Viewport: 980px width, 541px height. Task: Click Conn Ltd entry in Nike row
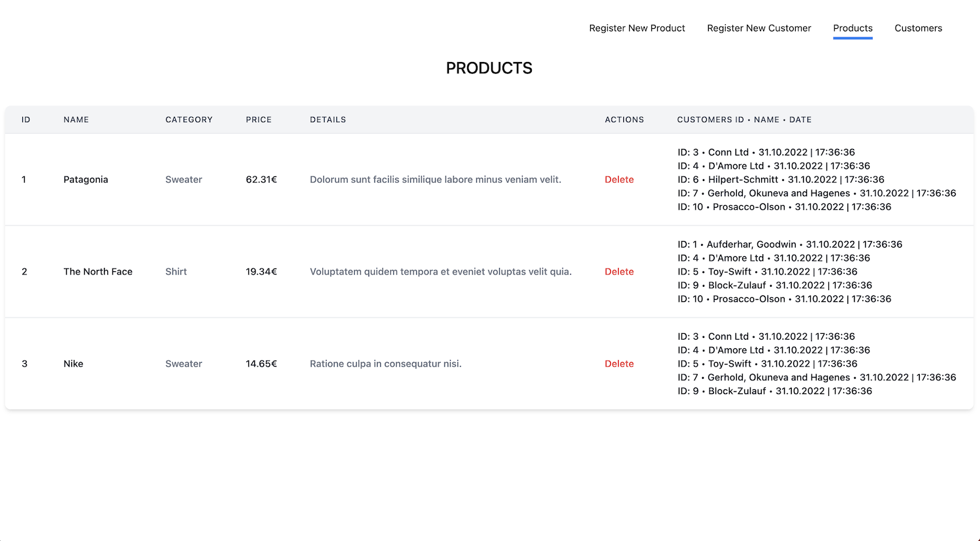click(766, 336)
